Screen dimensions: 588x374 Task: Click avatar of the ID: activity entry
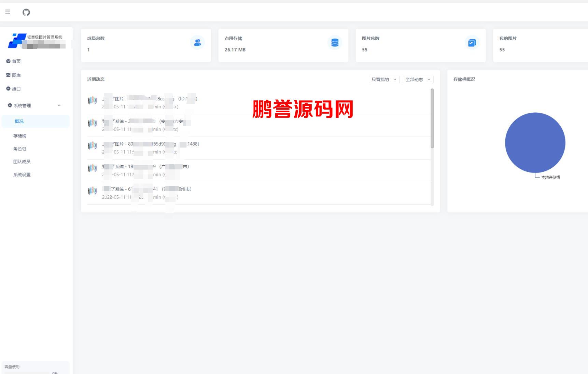pyautogui.click(x=92, y=100)
